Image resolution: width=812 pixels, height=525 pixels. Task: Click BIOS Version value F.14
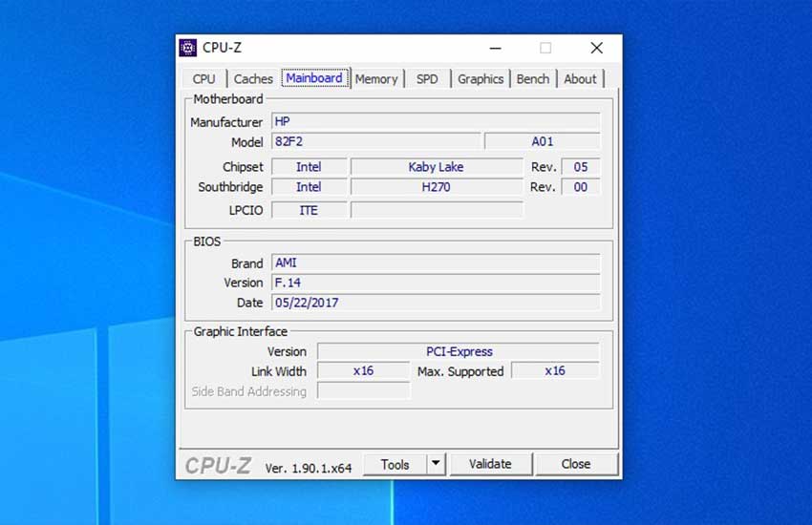[436, 283]
